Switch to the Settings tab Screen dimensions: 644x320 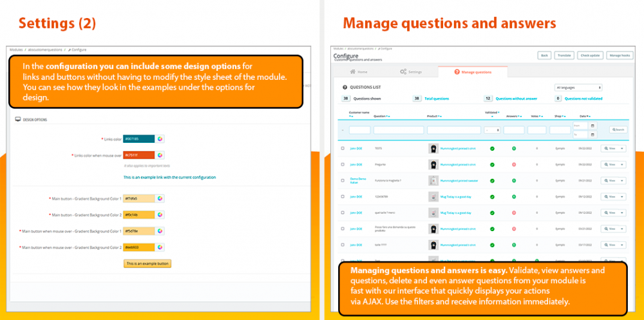[x=411, y=72]
